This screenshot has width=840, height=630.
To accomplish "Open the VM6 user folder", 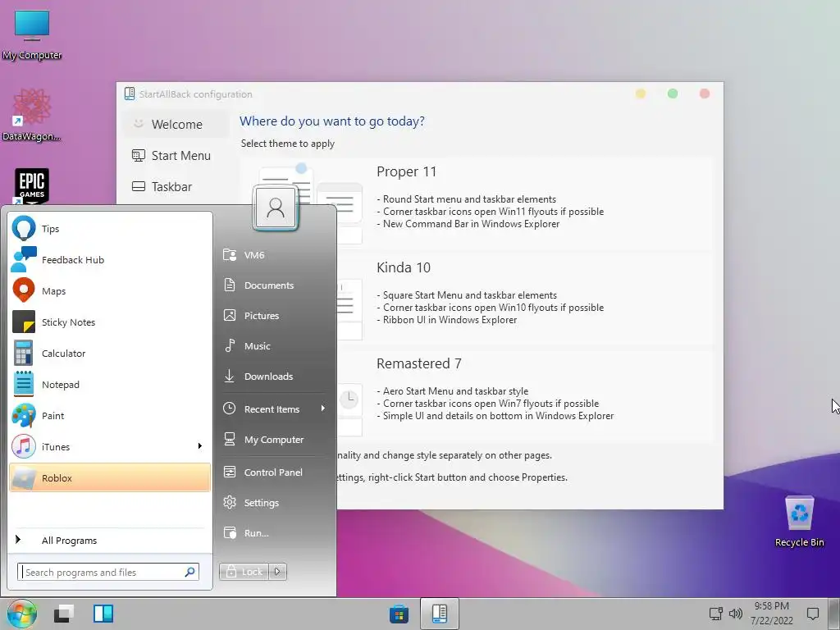I will tap(275, 255).
